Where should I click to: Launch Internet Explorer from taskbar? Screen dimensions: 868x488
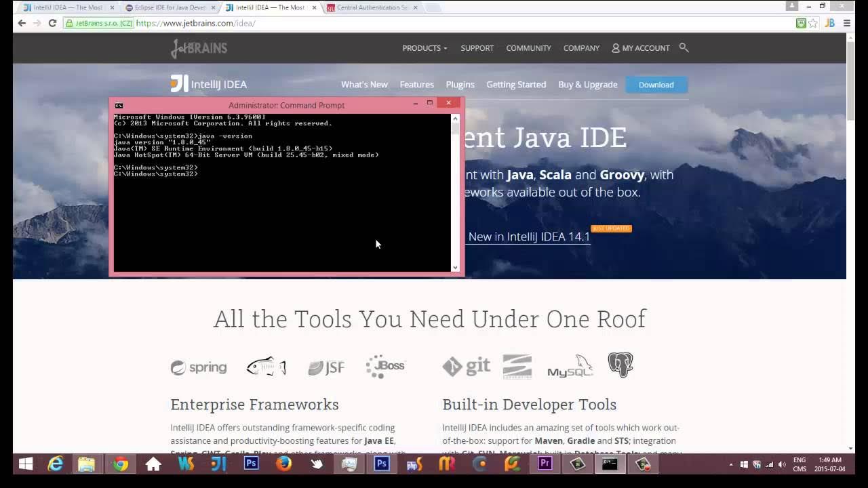point(56,464)
